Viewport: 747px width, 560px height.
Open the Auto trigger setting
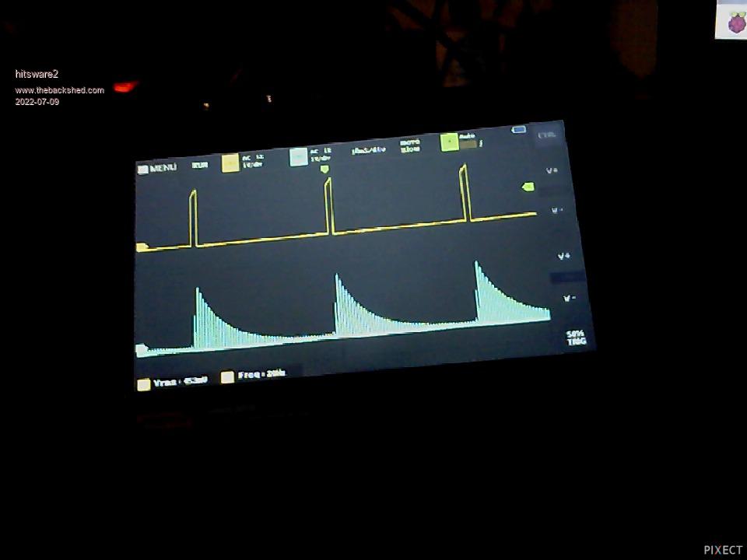pos(470,140)
